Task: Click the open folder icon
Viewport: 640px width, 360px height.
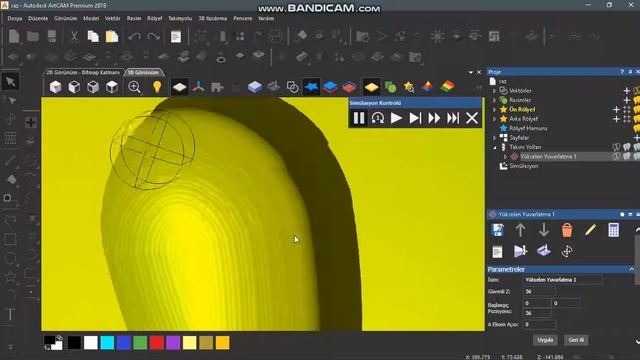Action: pos(33,36)
